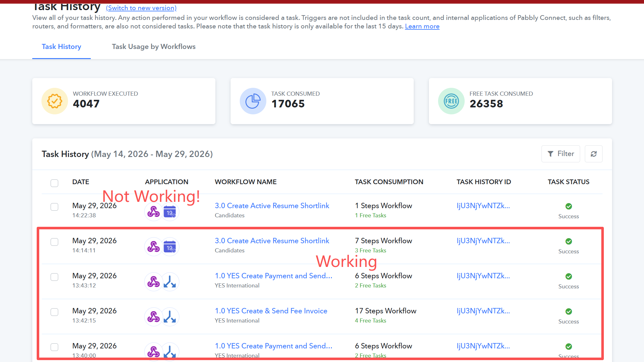
Task: Check the box for the 13:43:12 row
Action: (x=54, y=277)
